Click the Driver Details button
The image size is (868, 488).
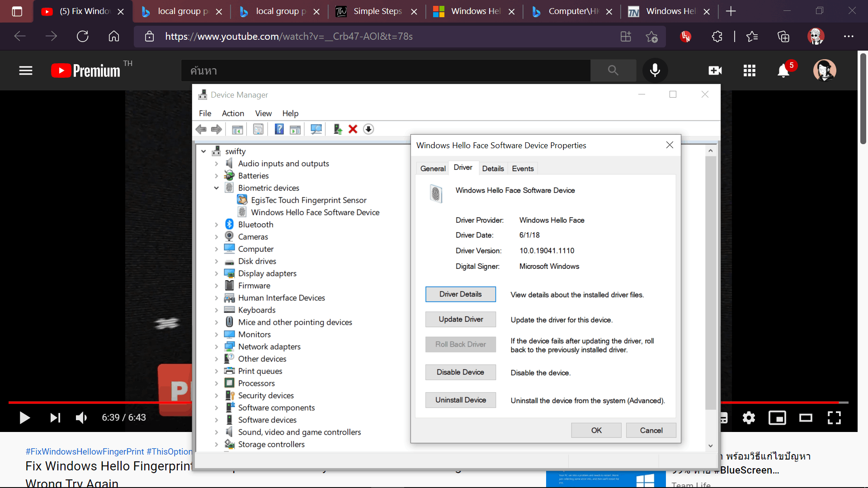coord(460,294)
